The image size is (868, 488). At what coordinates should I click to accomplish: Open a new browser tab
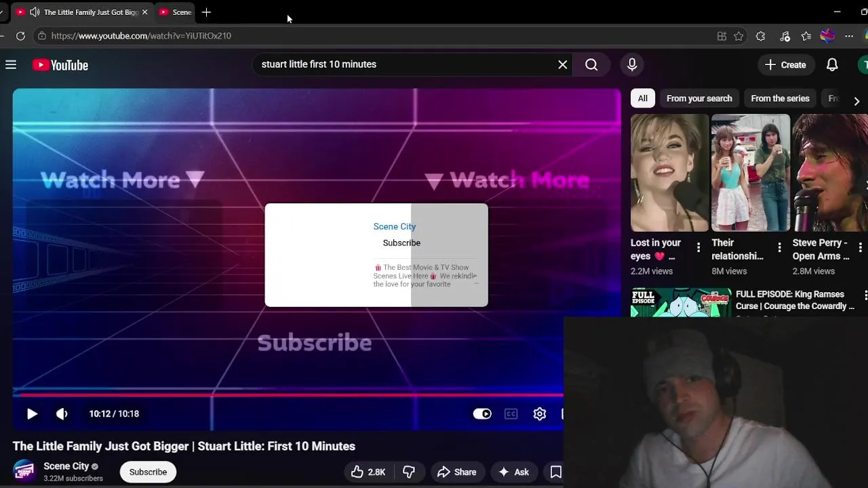coord(206,12)
